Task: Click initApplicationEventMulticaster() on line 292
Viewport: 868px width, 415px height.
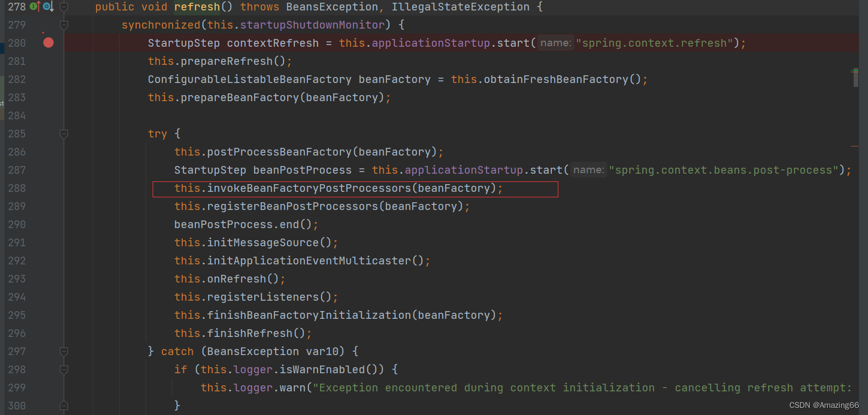Action: (316, 261)
